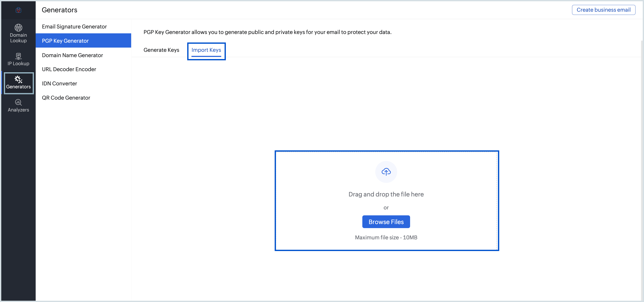Select the Generators gear icon
The width and height of the screenshot is (644, 302).
[18, 79]
